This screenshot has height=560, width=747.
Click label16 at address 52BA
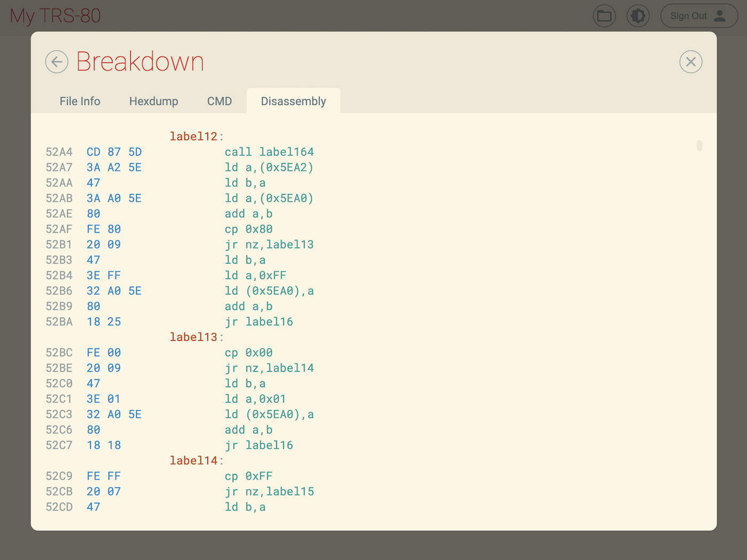[x=269, y=322]
